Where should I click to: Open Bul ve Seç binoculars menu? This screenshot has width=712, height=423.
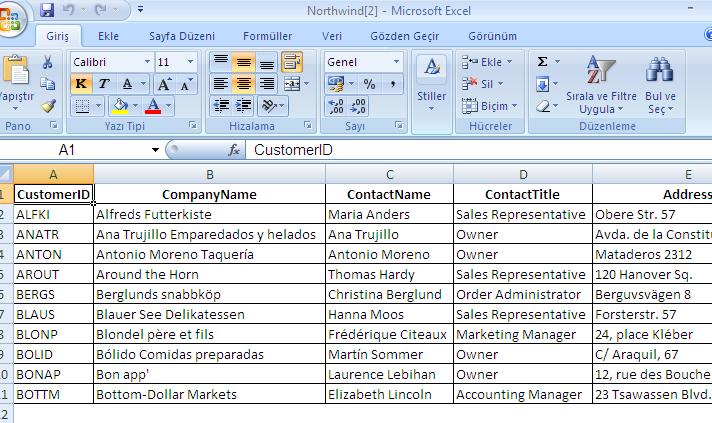pyautogui.click(x=660, y=84)
